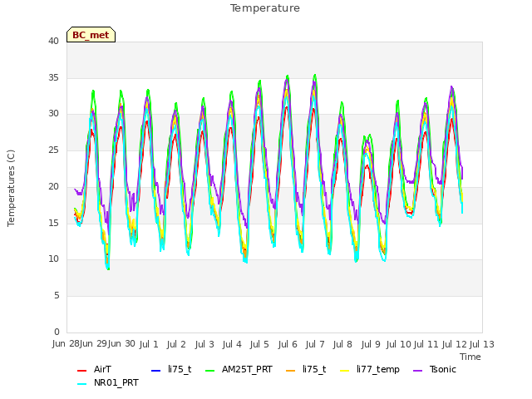Click the Jul 2 date tick
532x399 pixels.
pyautogui.click(x=176, y=344)
